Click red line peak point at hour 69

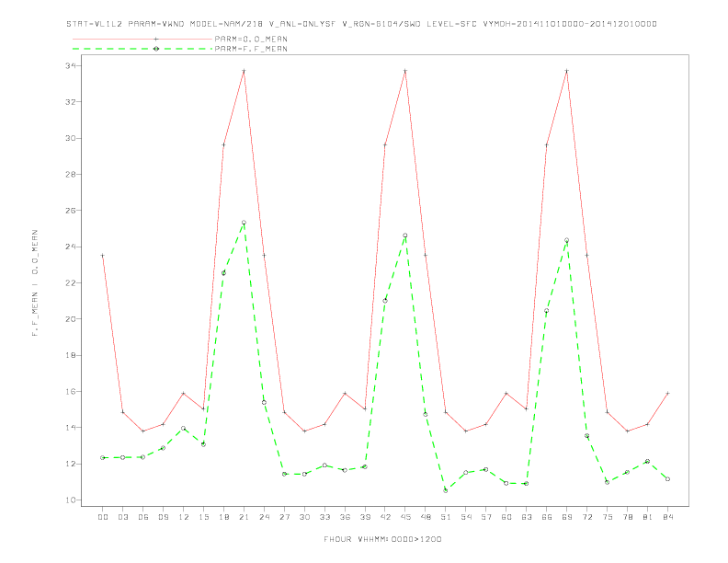click(x=566, y=71)
